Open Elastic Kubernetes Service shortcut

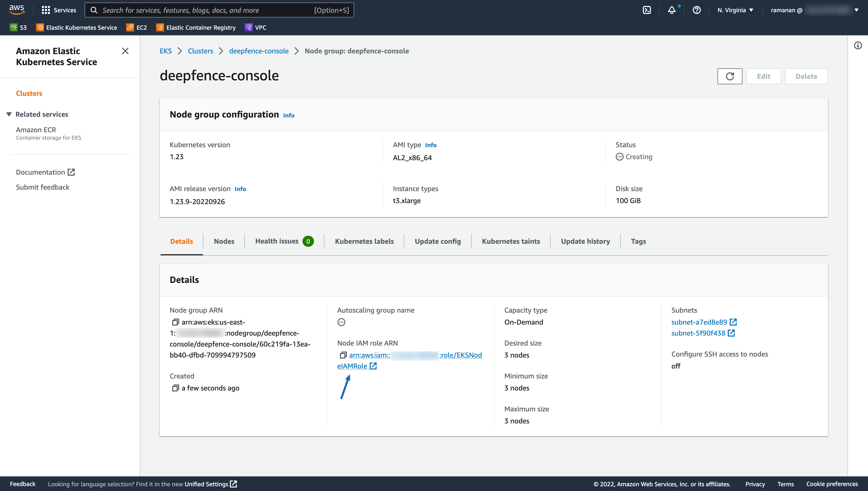[x=77, y=28]
